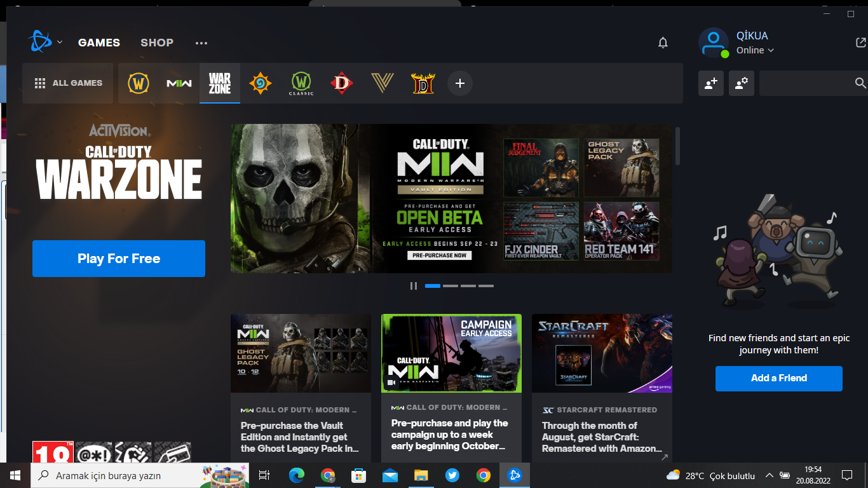Viewport: 868px width, 488px height.
Task: Click the Add a Friend button
Action: (779, 378)
